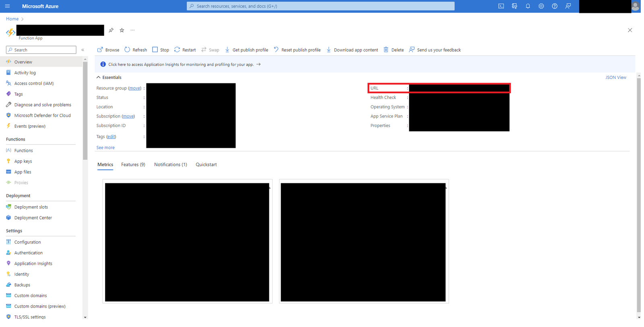Open the more options ellipsis

click(x=132, y=30)
